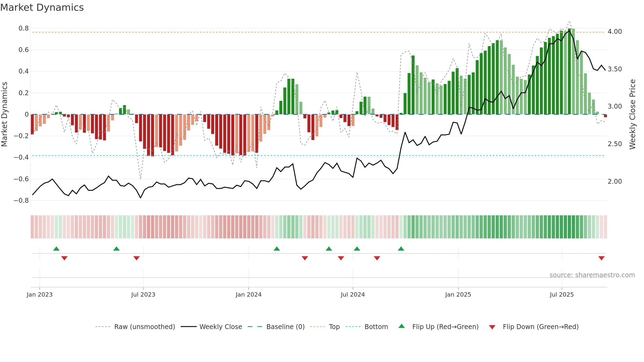
Task: Toggle the Top legend entry
Action: point(325,327)
